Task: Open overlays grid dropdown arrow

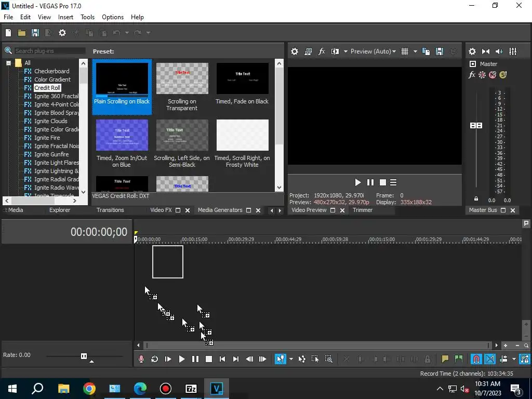Action: point(415,51)
